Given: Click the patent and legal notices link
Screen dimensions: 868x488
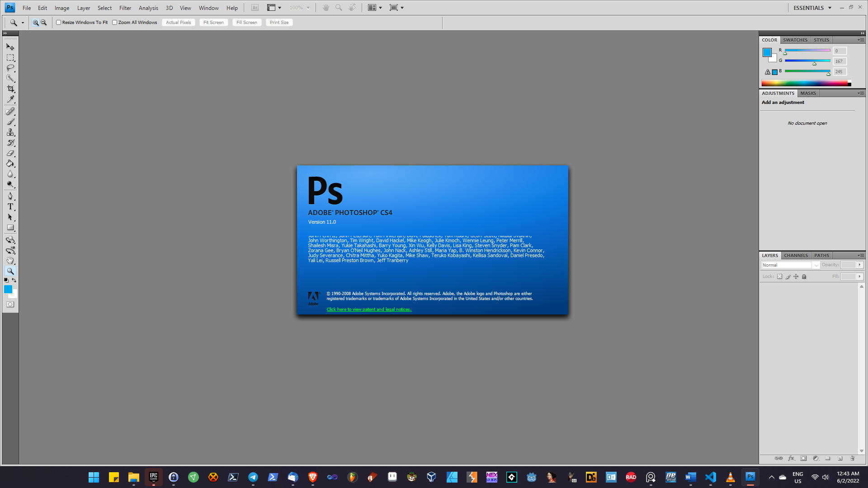Looking at the screenshot, I should 369,310.
